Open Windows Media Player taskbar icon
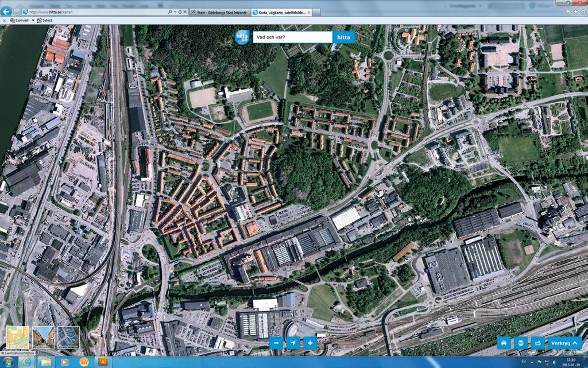 coord(65,362)
